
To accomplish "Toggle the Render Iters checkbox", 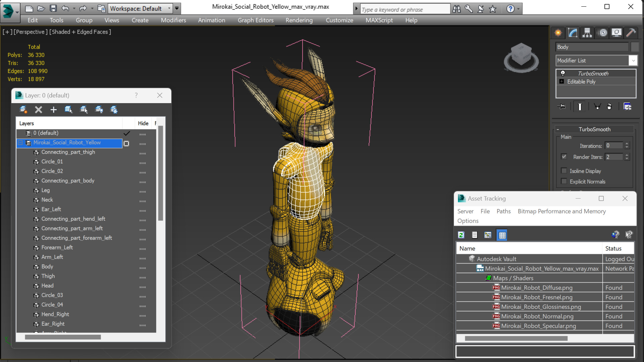I will point(564,156).
